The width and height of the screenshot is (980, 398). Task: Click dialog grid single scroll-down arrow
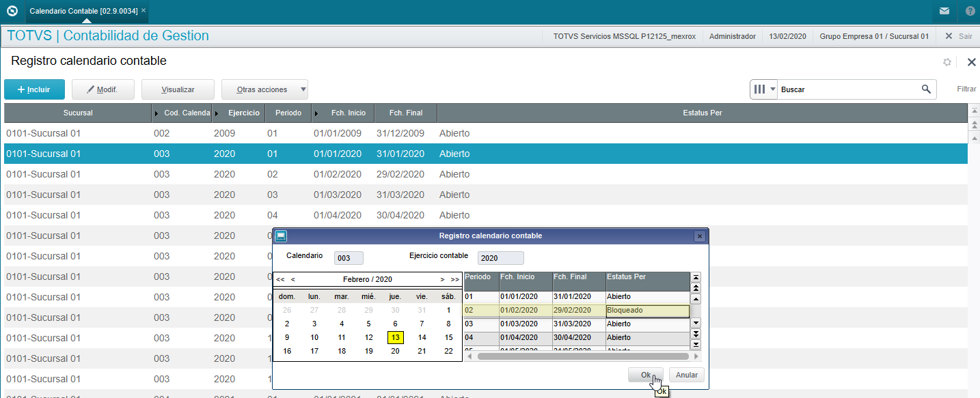click(x=696, y=322)
